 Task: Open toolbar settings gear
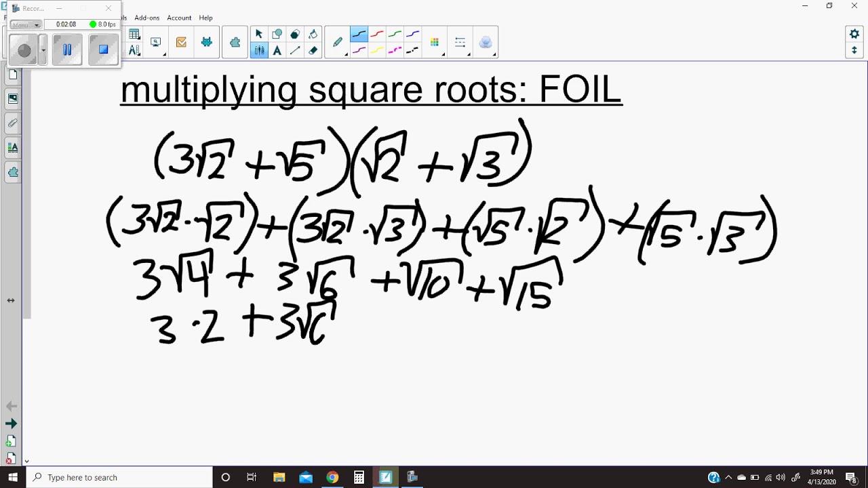click(x=854, y=34)
